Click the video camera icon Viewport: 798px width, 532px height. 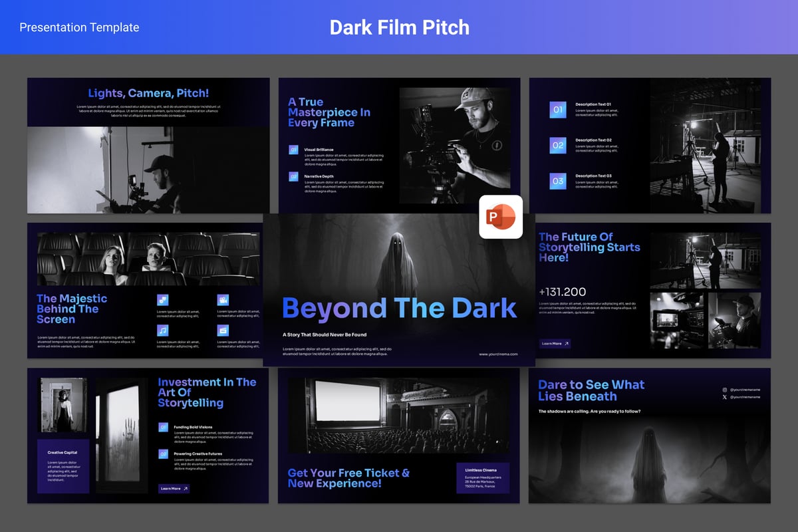click(223, 300)
